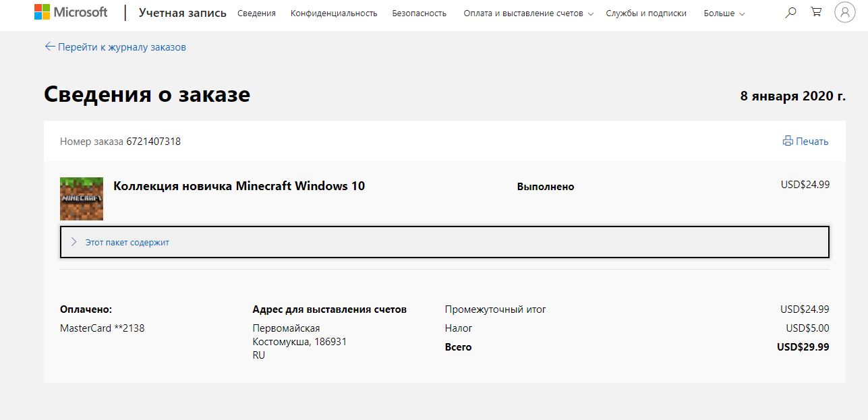Open the 'Больше' dropdown menu
868x420 pixels.
point(724,13)
